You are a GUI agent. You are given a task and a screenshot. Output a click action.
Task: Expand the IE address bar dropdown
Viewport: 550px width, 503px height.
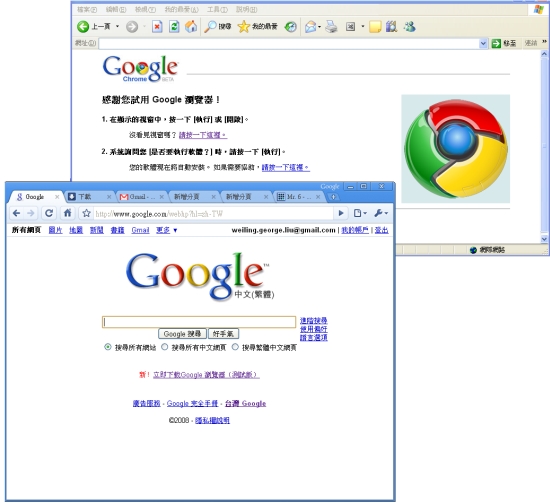point(483,43)
